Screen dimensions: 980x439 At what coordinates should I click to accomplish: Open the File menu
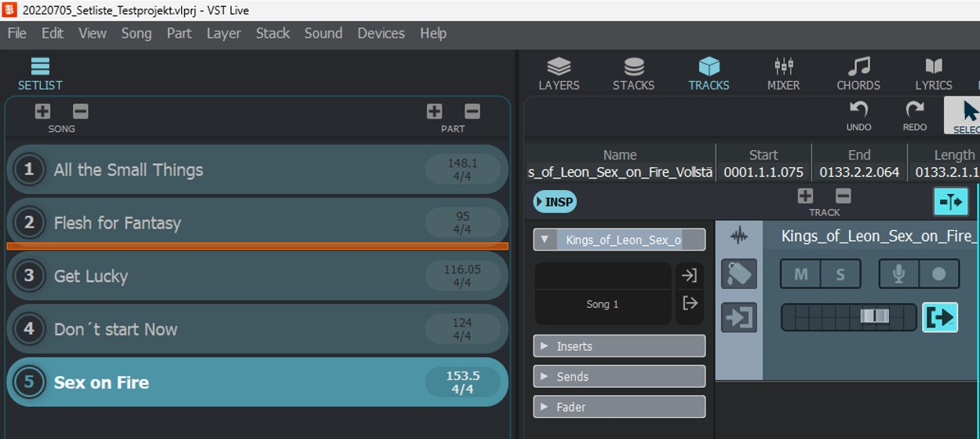tap(17, 33)
